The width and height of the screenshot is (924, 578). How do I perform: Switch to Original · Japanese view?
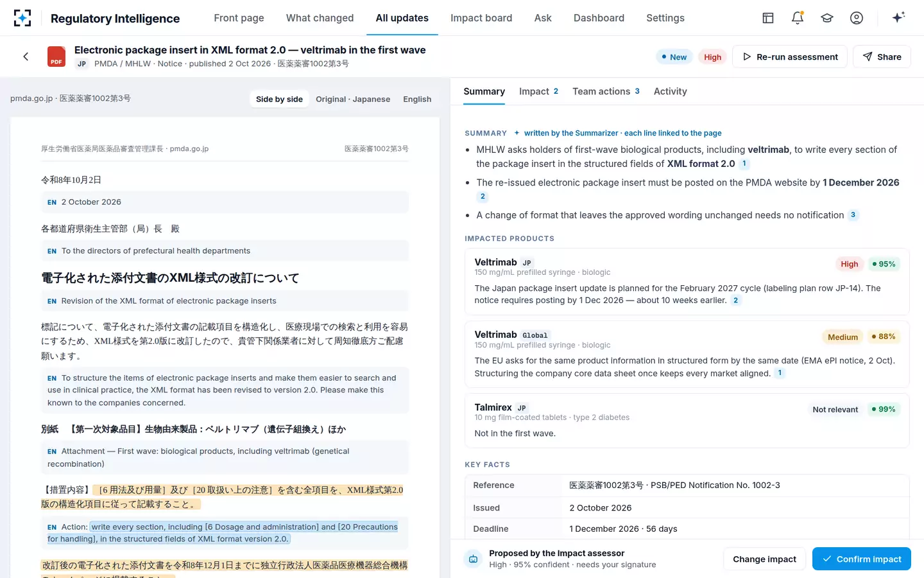pyautogui.click(x=353, y=99)
